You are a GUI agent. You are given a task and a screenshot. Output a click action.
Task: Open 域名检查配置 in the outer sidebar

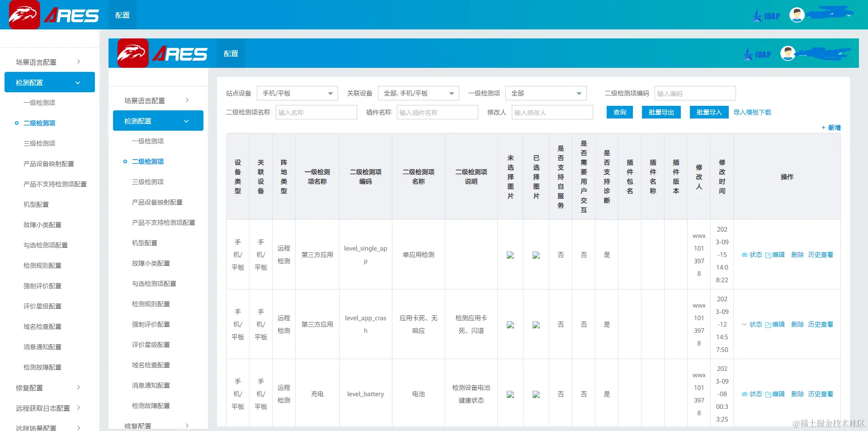(x=42, y=327)
